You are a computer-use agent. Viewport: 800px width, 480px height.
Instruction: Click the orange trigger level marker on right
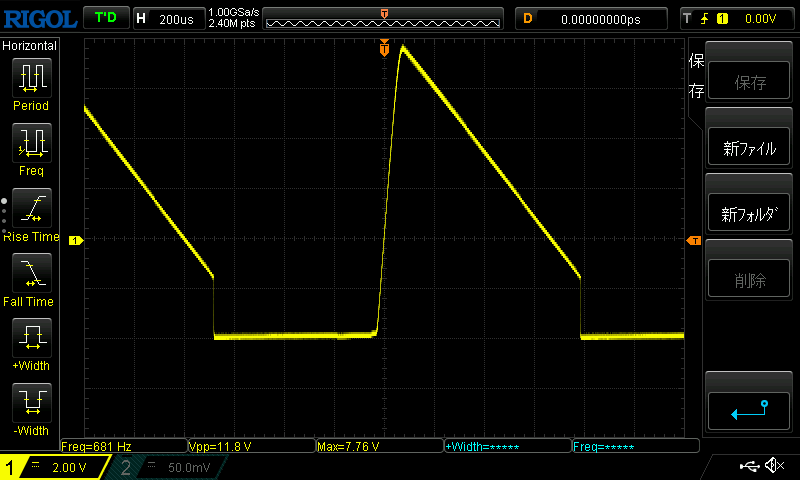click(x=694, y=240)
